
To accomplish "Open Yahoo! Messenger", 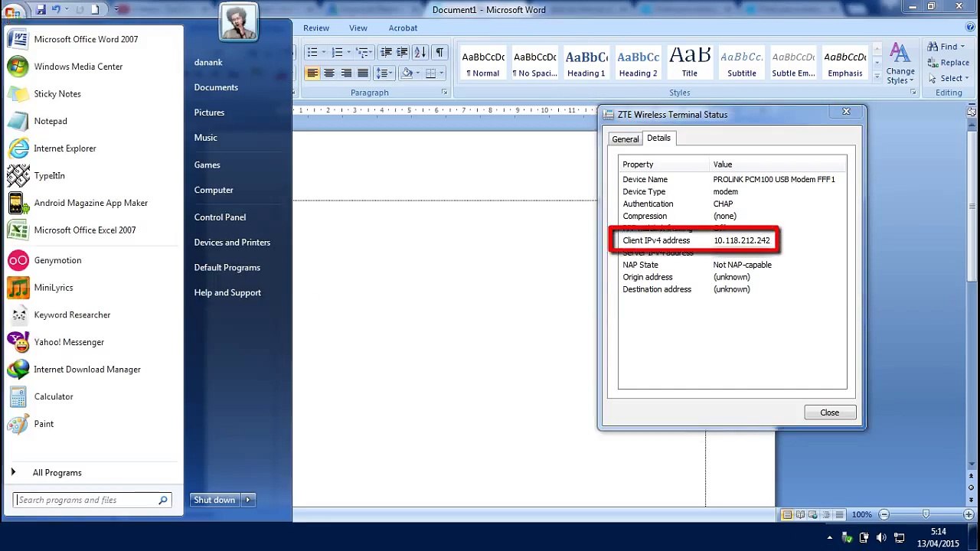I will 92,342.
